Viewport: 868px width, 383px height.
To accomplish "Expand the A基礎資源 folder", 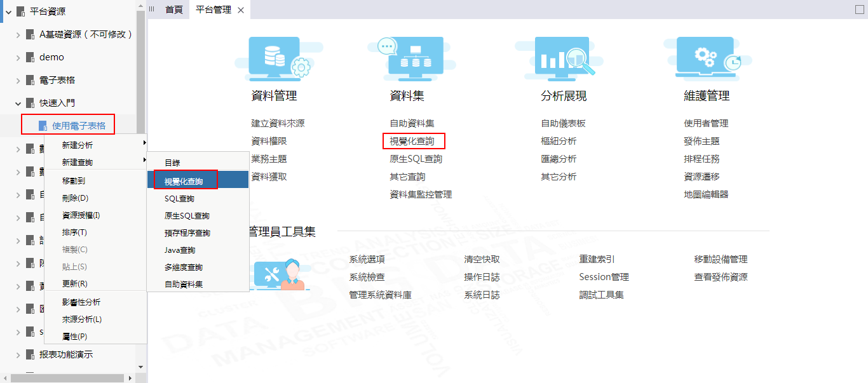I will tap(18, 34).
